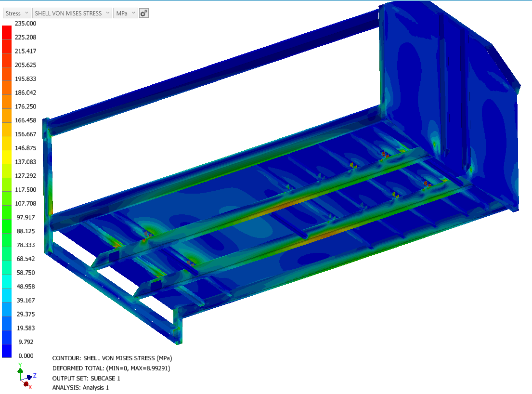The width and height of the screenshot is (532, 394).
Task: Click the DEFORMED TOTAL min/max text
Action: pos(111,368)
